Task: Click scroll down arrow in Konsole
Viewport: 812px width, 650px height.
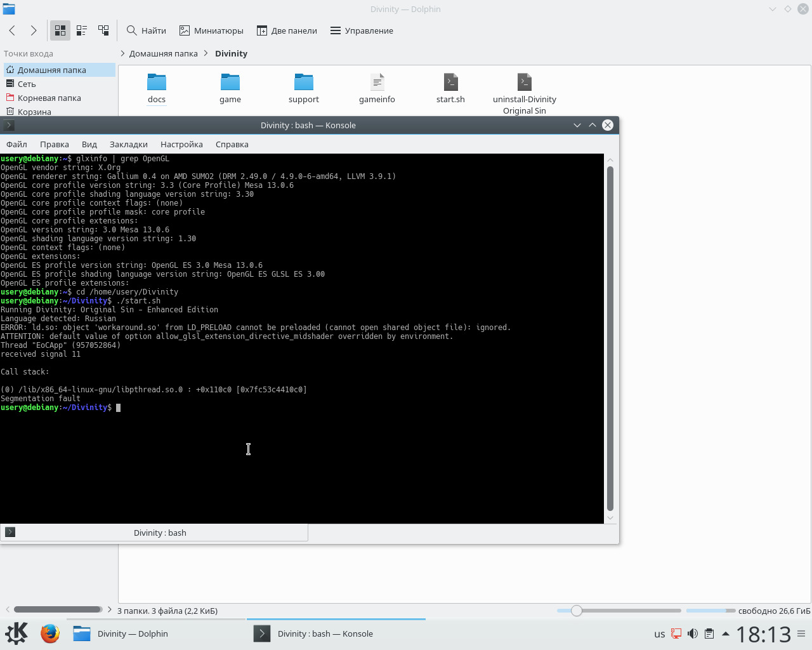Action: click(610, 517)
